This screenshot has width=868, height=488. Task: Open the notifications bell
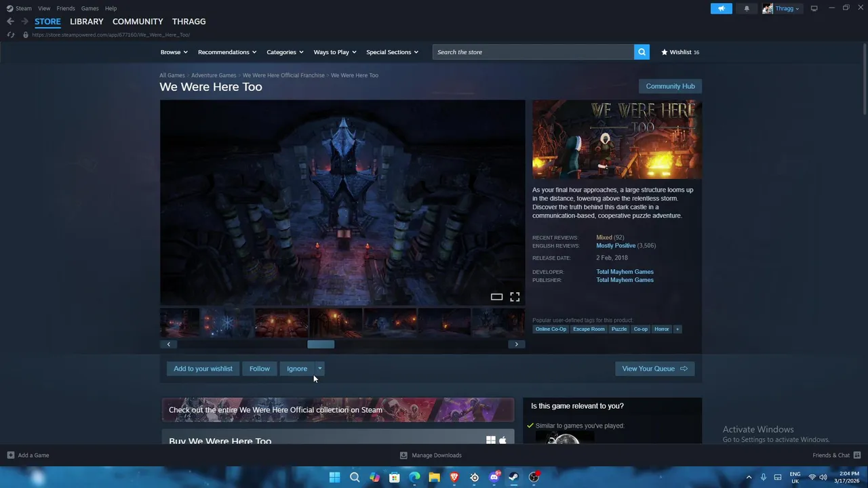747,9
